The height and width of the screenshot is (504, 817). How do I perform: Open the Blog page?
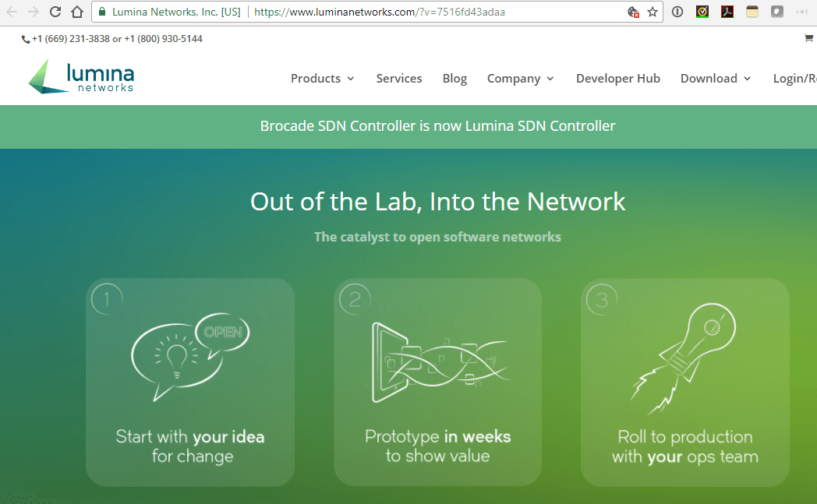click(454, 78)
